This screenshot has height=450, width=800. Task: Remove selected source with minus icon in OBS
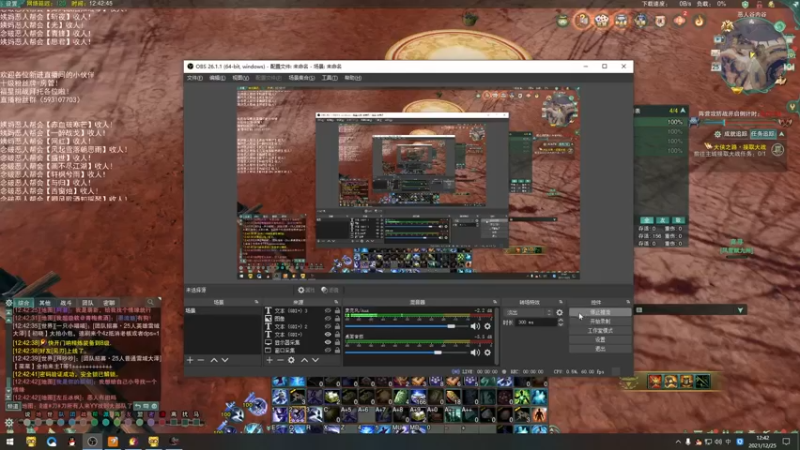click(x=280, y=360)
